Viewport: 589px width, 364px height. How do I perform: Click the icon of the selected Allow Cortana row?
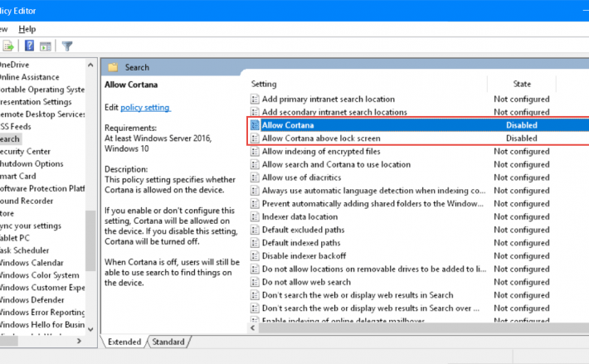(255, 125)
